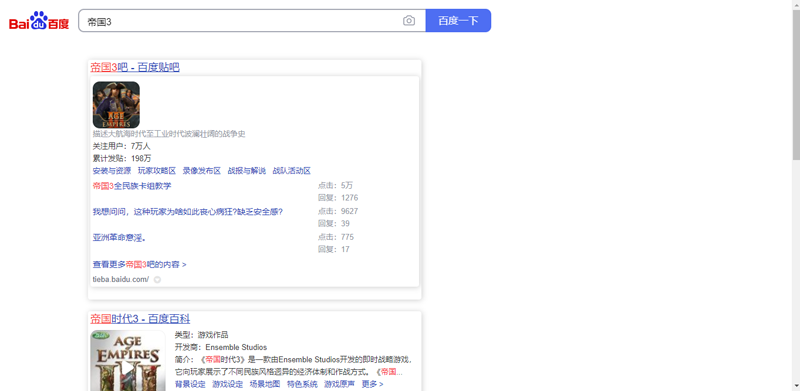Open the 安装与资源 section link
Viewport: 800px width, 391px height.
tap(112, 171)
